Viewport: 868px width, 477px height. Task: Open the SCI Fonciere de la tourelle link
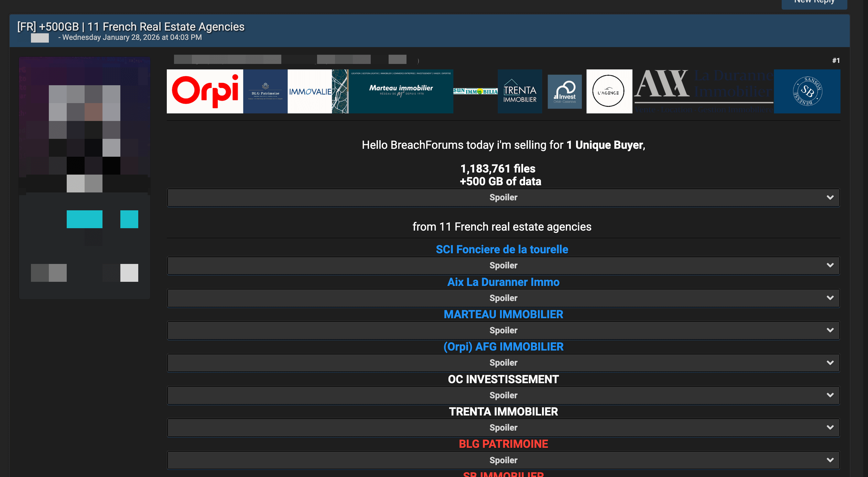pos(502,249)
